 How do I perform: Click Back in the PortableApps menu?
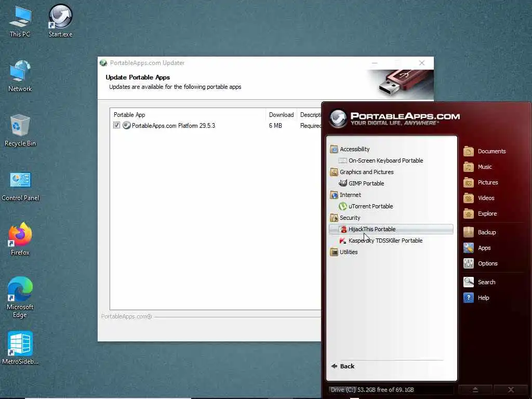pyautogui.click(x=343, y=366)
